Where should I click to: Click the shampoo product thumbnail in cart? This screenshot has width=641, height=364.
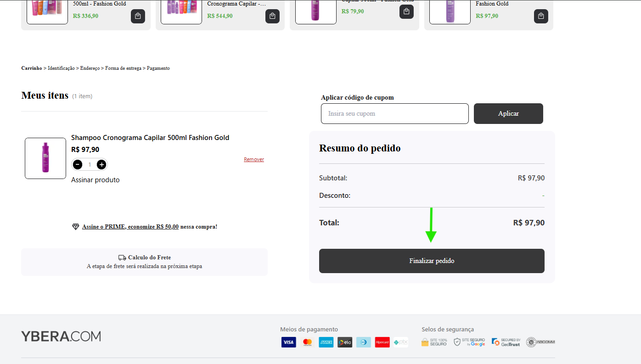coord(45,158)
